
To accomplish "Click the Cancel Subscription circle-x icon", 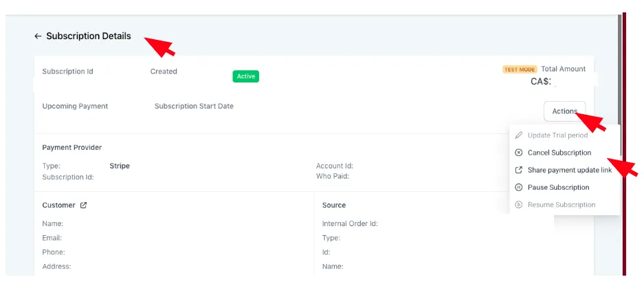I will click(x=519, y=153).
